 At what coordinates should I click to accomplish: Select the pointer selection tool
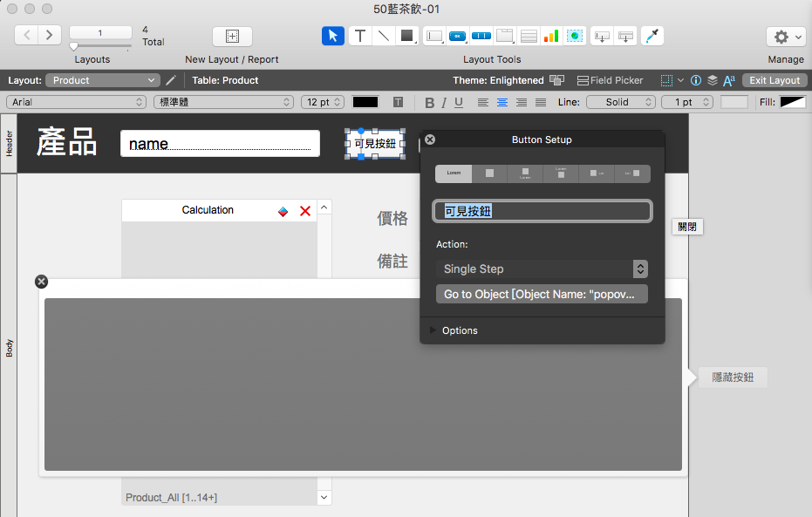(x=333, y=36)
